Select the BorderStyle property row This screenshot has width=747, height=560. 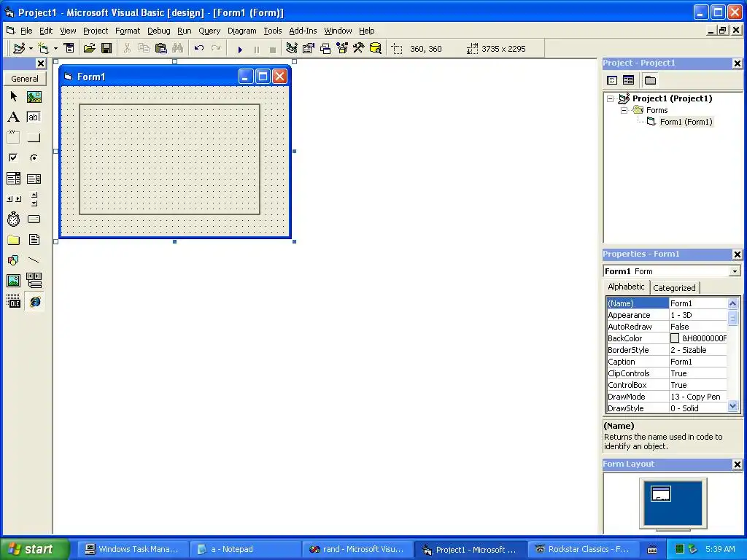pos(667,350)
